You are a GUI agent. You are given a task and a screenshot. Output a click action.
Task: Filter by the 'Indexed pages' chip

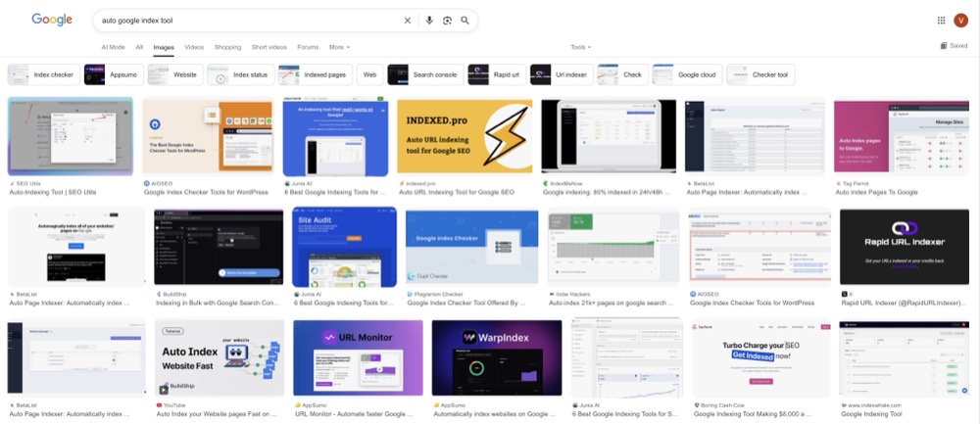315,75
